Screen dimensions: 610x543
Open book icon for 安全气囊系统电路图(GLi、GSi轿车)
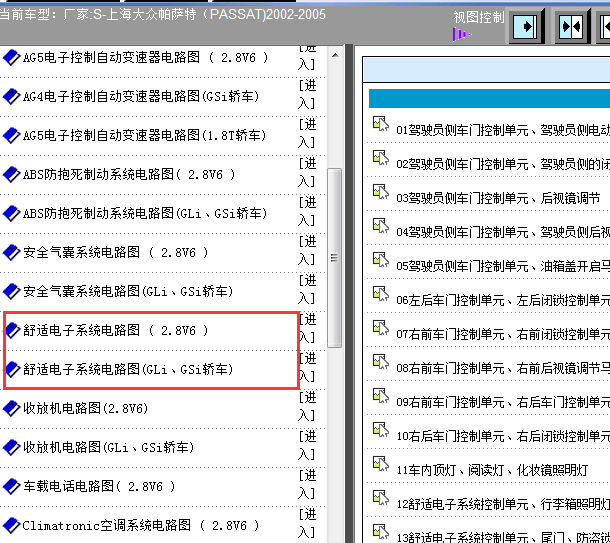pos(11,291)
